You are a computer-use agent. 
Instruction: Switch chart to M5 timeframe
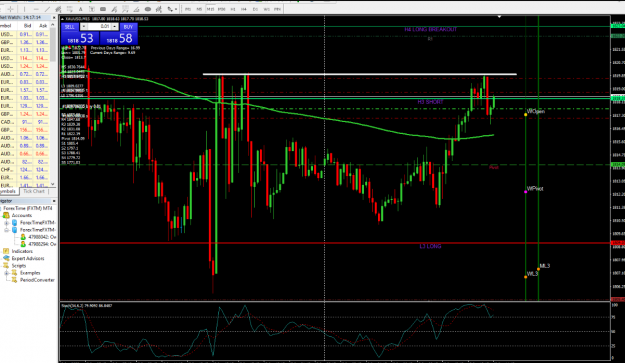199,9
